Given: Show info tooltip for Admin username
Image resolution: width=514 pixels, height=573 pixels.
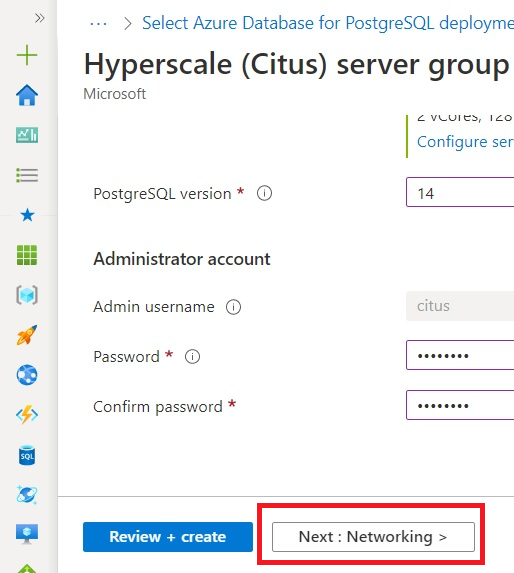Looking at the screenshot, I should 233,307.
